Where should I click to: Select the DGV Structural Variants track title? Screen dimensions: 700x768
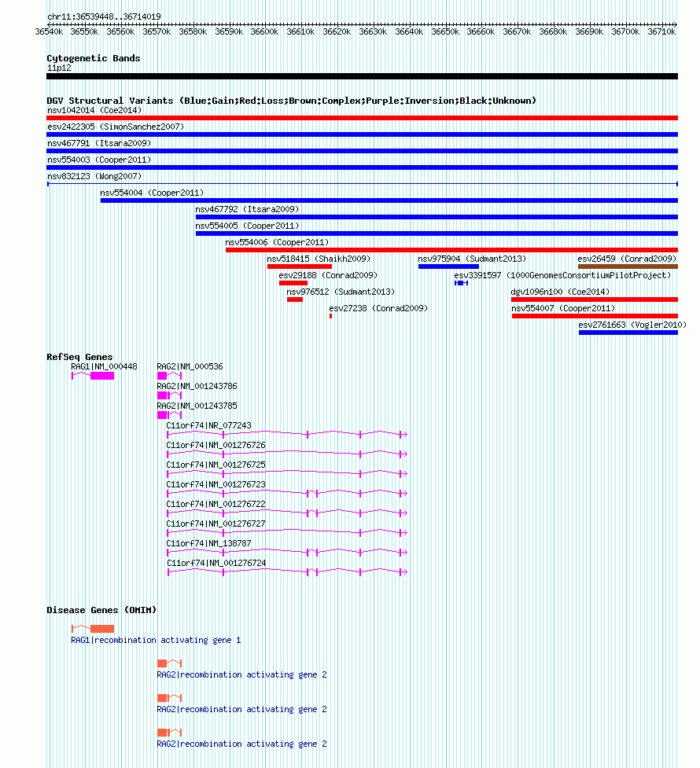coord(291,101)
